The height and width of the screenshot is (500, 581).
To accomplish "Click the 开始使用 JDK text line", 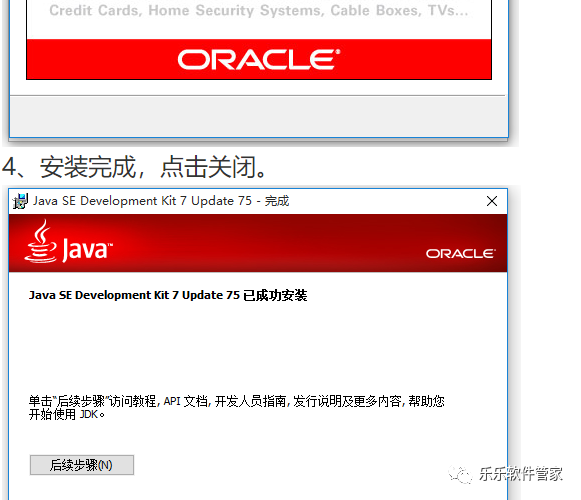I will click(67, 414).
